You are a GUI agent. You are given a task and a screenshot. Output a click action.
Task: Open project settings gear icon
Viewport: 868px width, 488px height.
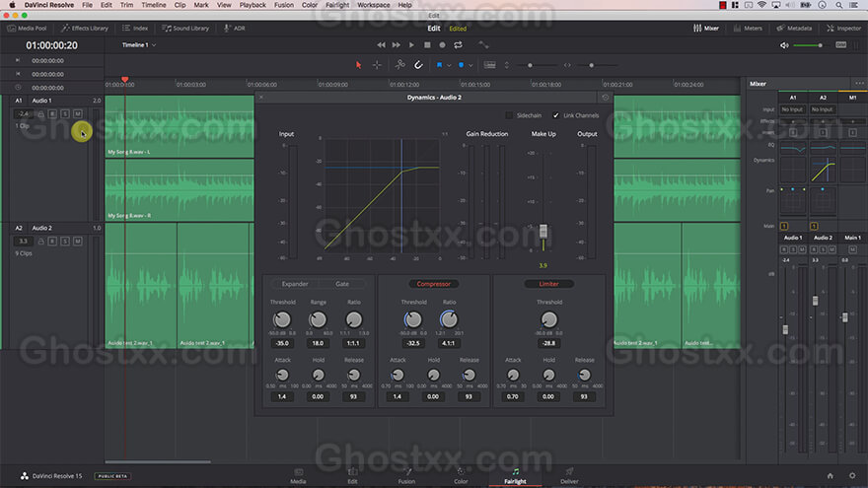point(852,476)
